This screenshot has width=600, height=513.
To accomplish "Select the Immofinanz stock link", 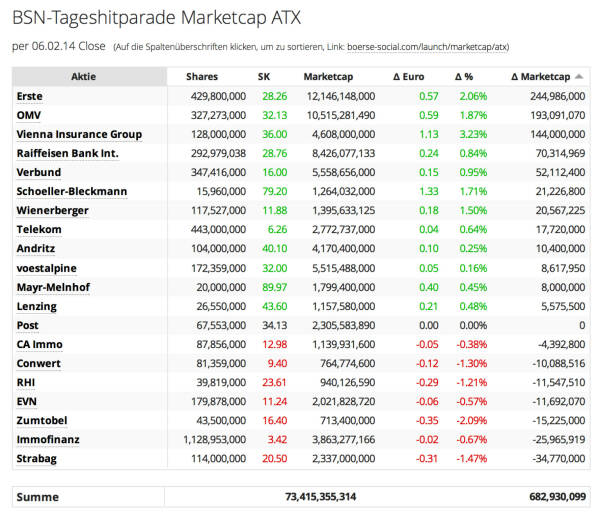I will (48, 439).
